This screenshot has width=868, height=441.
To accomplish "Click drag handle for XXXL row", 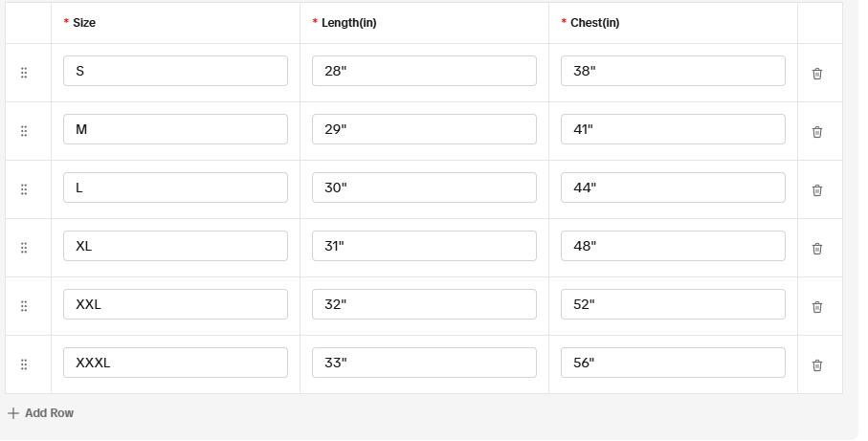I will coord(24,364).
